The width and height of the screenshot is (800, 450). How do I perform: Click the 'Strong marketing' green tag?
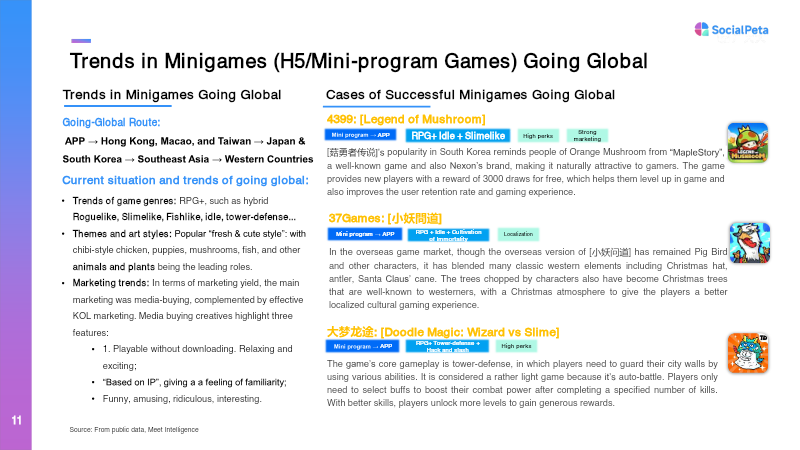(587, 135)
